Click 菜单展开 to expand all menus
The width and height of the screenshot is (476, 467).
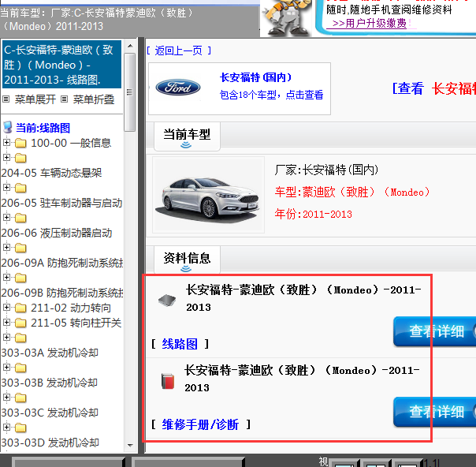[x=35, y=99]
